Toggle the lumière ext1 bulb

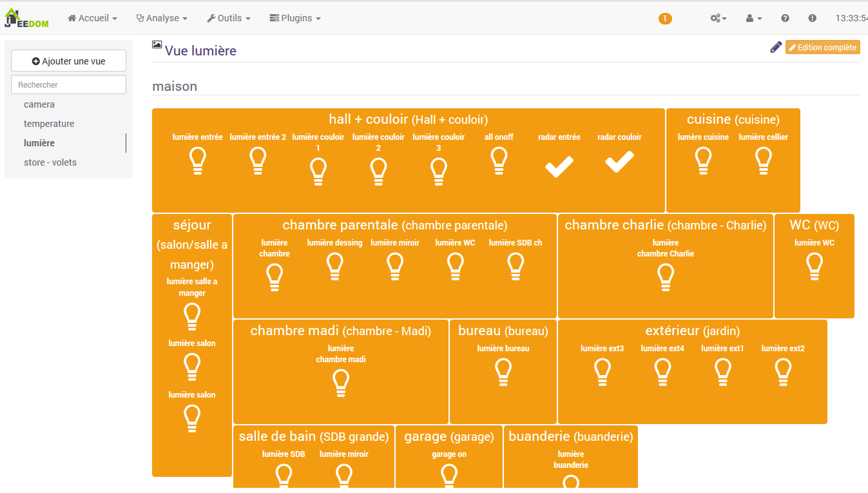pyautogui.click(x=723, y=372)
